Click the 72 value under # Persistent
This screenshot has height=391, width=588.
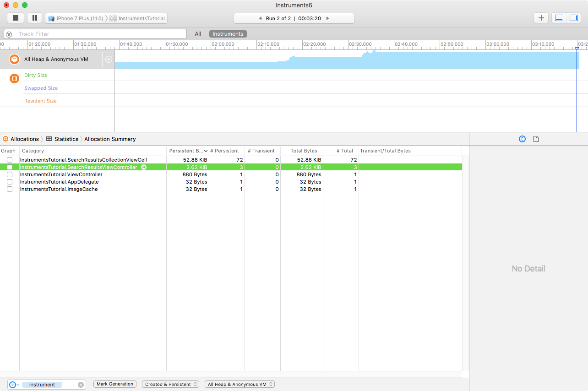240,160
